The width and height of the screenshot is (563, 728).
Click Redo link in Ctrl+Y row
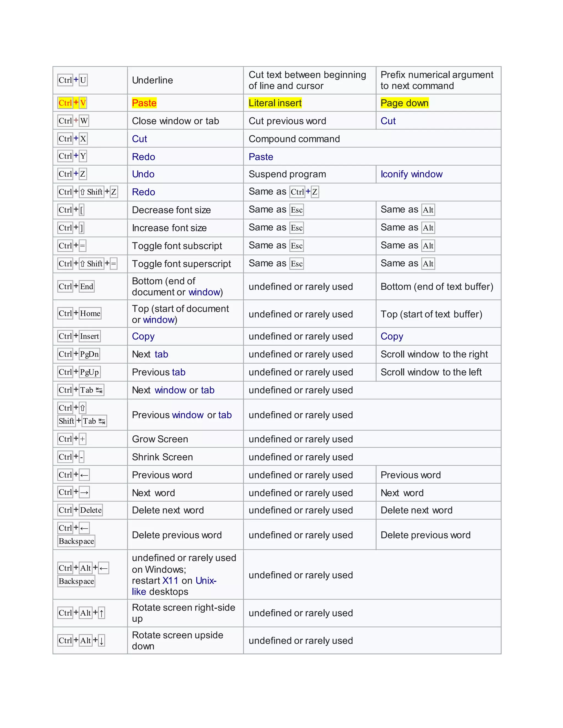(143, 157)
